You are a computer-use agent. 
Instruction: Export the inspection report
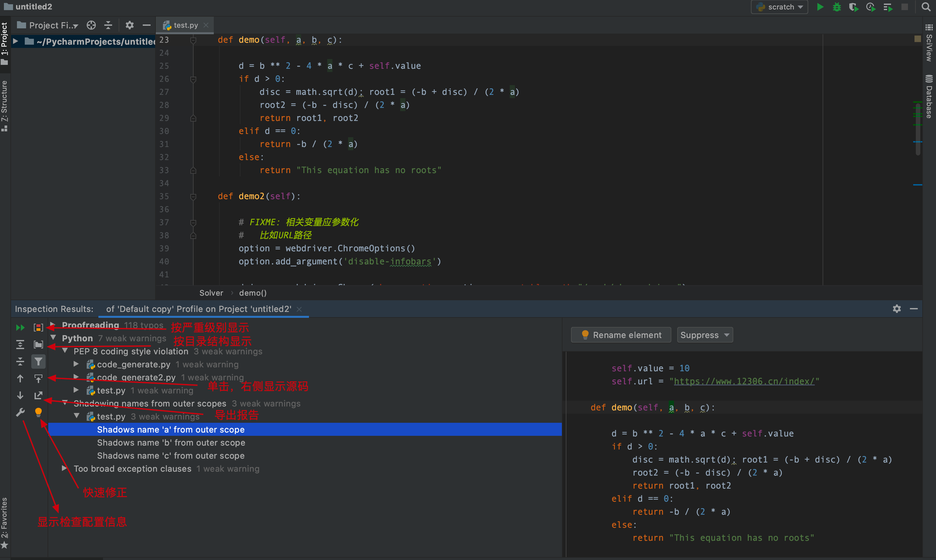pyautogui.click(x=38, y=395)
